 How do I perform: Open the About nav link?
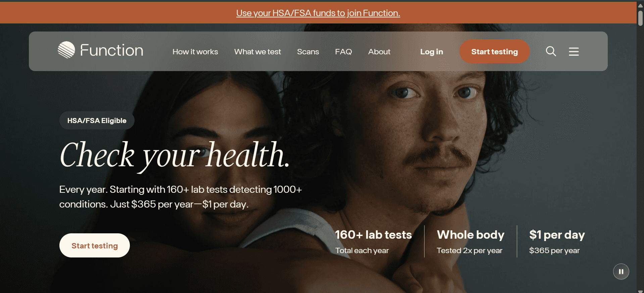pos(379,52)
